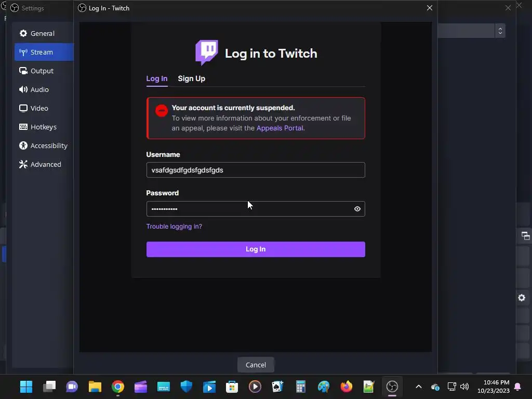Click the OBS Studio taskbar icon

point(392,387)
